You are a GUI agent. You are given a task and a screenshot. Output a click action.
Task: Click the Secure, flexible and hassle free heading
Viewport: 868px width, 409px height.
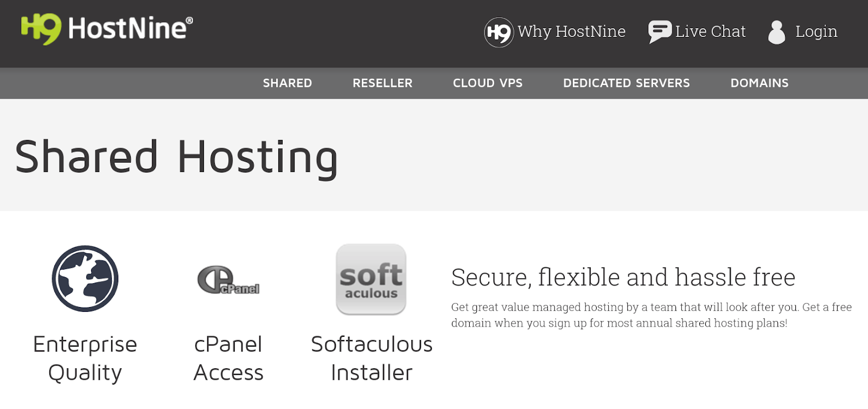coord(623,277)
